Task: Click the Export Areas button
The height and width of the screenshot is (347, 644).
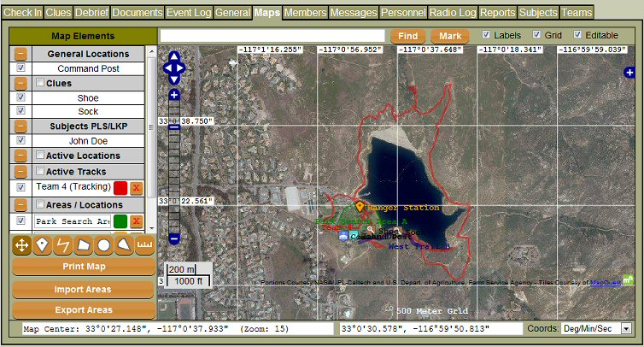Action: (x=84, y=310)
